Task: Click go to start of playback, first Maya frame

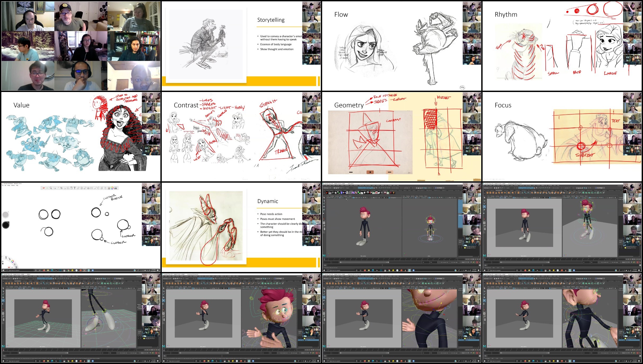Action: pos(466,259)
